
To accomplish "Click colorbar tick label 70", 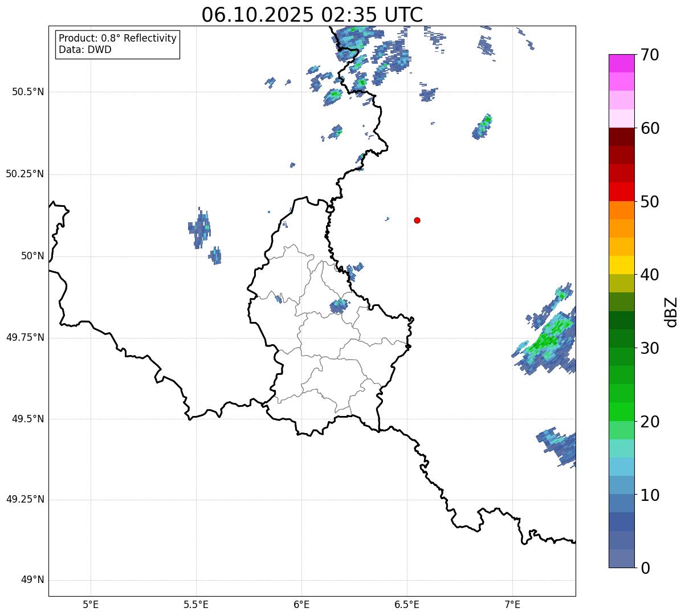I will coord(650,55).
